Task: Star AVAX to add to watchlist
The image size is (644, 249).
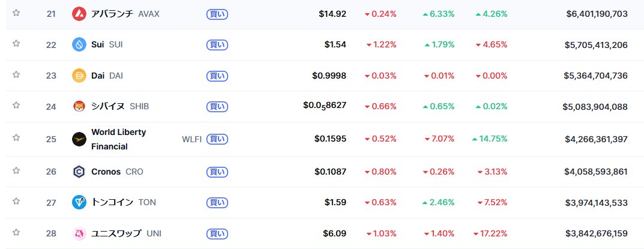Action: (16, 13)
